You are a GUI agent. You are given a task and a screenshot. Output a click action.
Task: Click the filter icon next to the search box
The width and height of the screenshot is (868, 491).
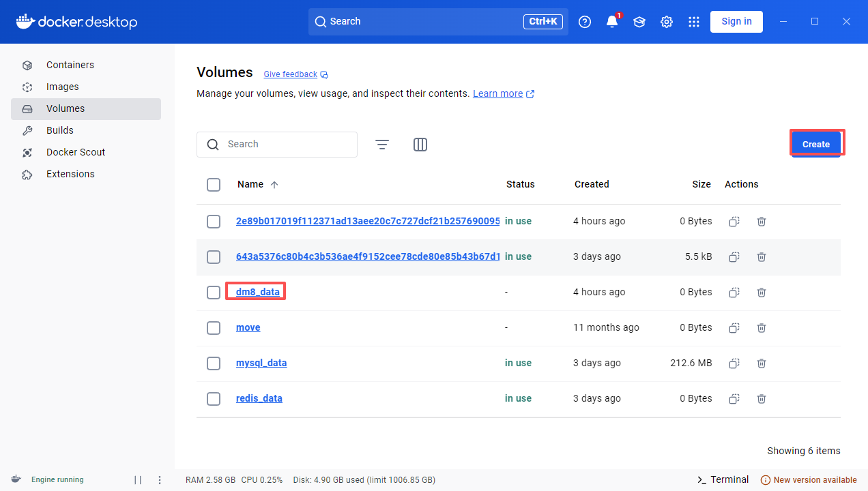pyautogui.click(x=382, y=145)
